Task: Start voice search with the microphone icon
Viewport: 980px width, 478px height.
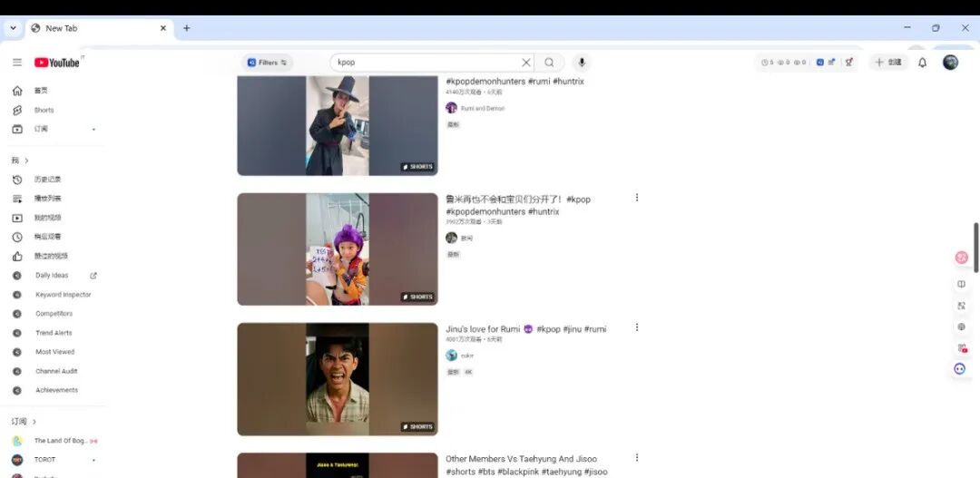Action: (x=582, y=63)
